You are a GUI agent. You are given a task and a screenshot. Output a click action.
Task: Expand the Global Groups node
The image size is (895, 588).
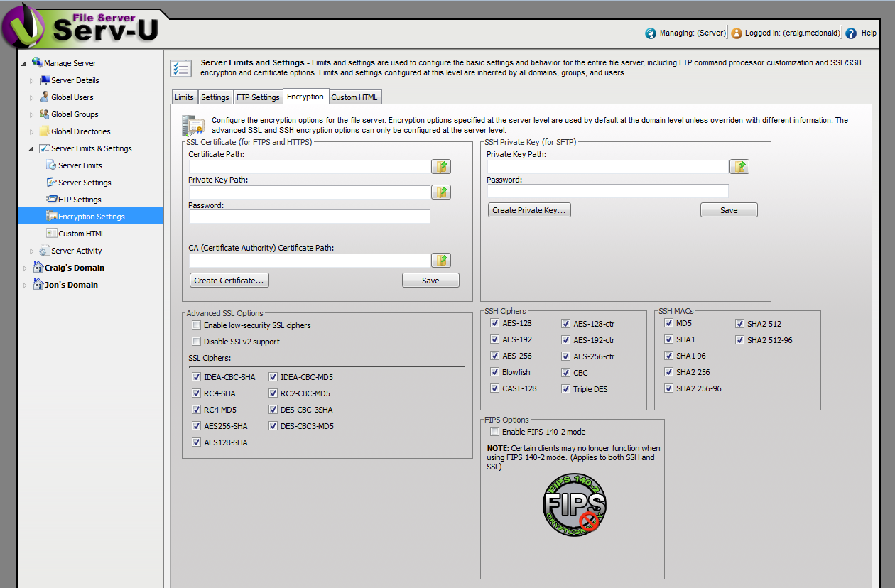(x=31, y=114)
